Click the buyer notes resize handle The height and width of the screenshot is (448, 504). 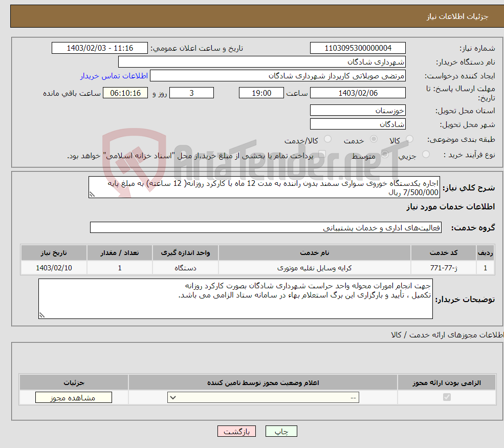pyautogui.click(x=42, y=315)
